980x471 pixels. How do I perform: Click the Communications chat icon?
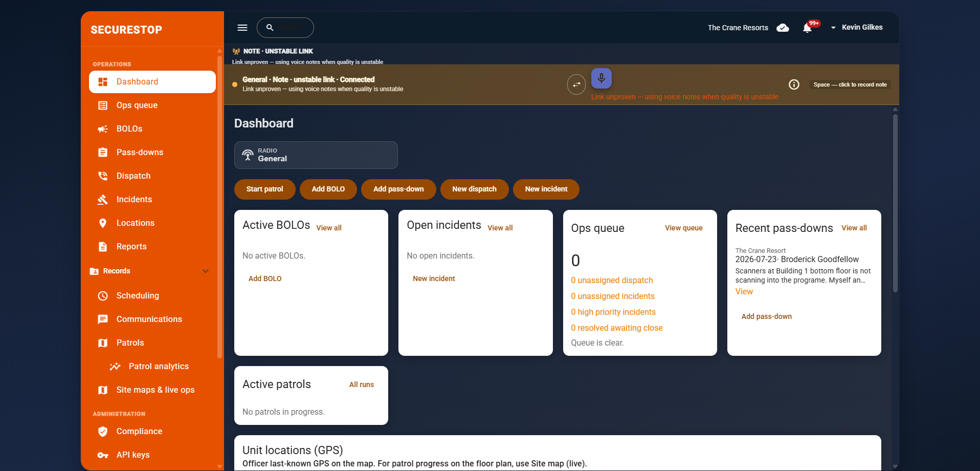click(x=103, y=319)
